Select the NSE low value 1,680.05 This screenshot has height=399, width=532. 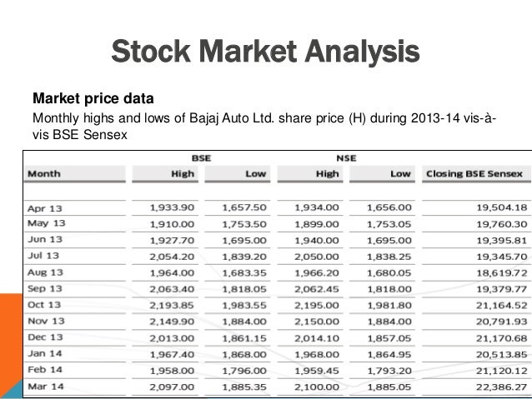390,271
